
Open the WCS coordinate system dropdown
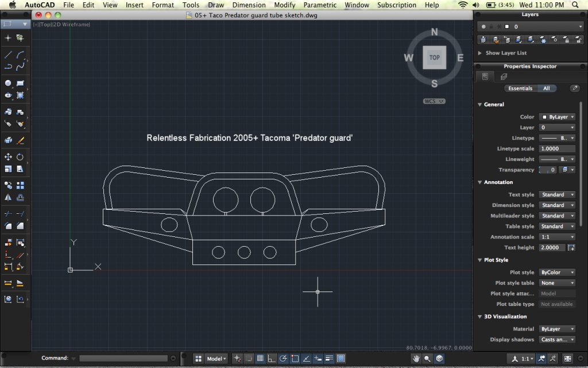click(434, 101)
